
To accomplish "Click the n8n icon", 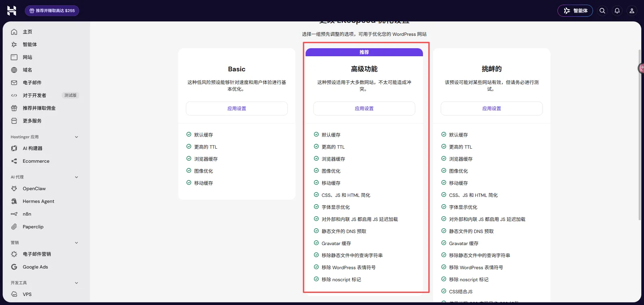I will [x=14, y=214].
